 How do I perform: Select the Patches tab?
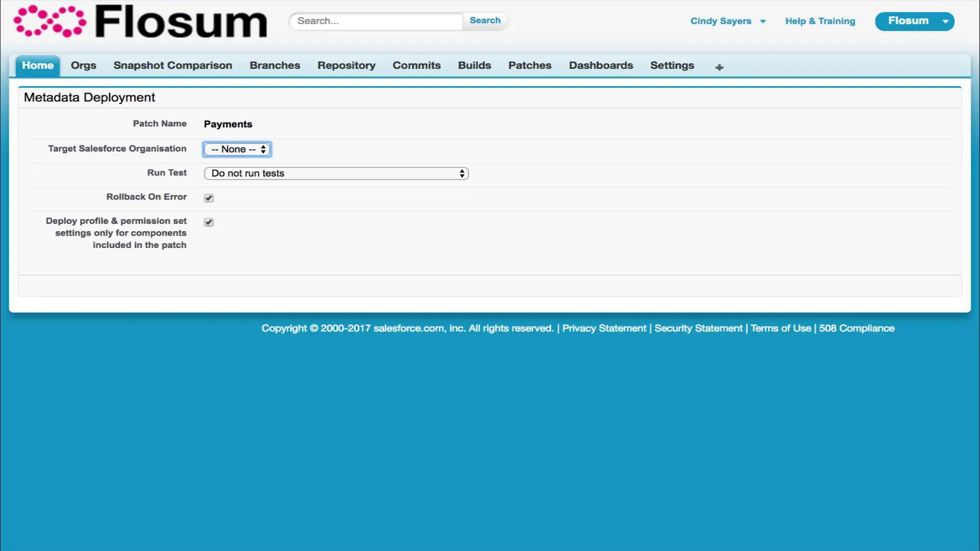[530, 66]
